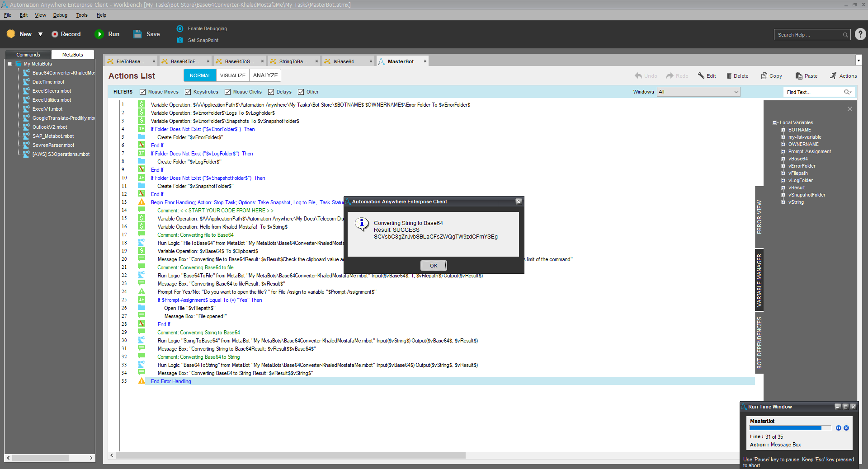Image resolution: width=868 pixels, height=469 pixels.
Task: Toggle the Keystrokes filter checkbox
Action: pos(188,92)
